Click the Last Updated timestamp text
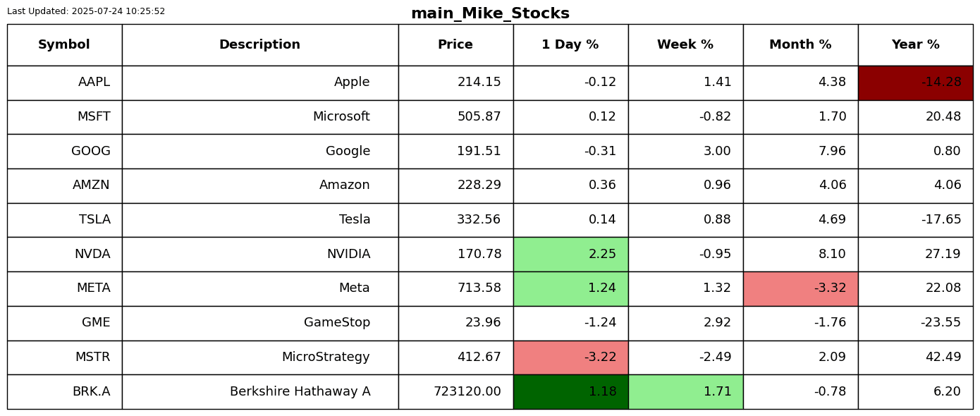 (x=86, y=11)
